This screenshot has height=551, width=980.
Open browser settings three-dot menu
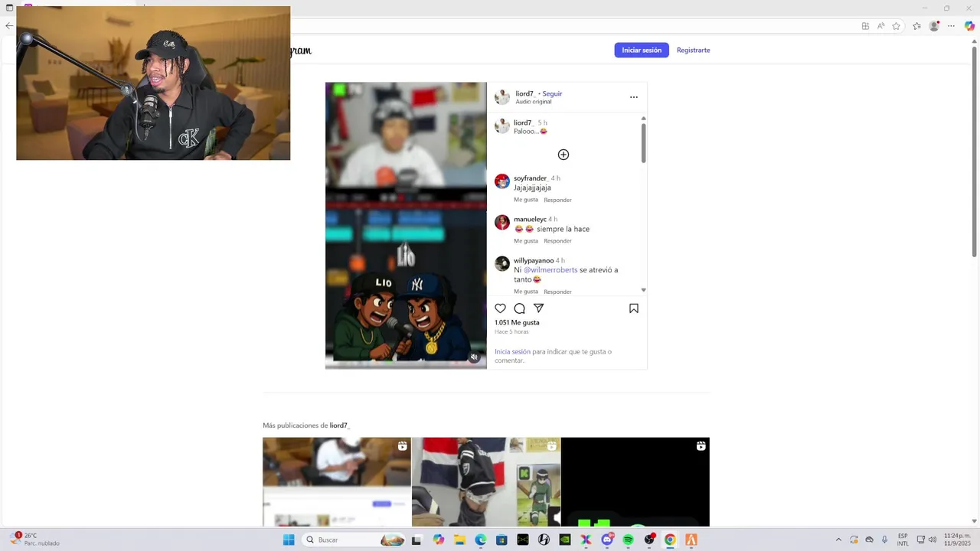click(x=951, y=26)
